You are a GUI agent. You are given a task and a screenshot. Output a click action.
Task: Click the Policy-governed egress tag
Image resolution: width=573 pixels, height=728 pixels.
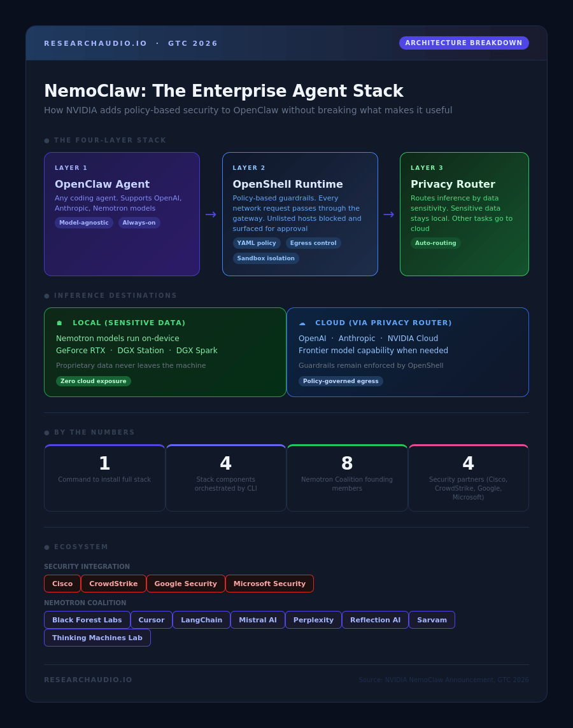pyautogui.click(x=341, y=381)
